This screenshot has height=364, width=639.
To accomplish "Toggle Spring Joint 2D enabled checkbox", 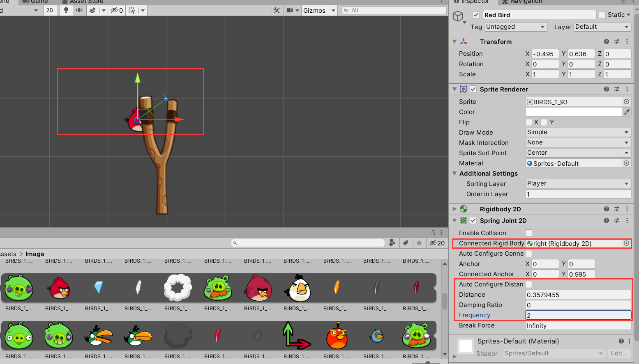I will [473, 220].
